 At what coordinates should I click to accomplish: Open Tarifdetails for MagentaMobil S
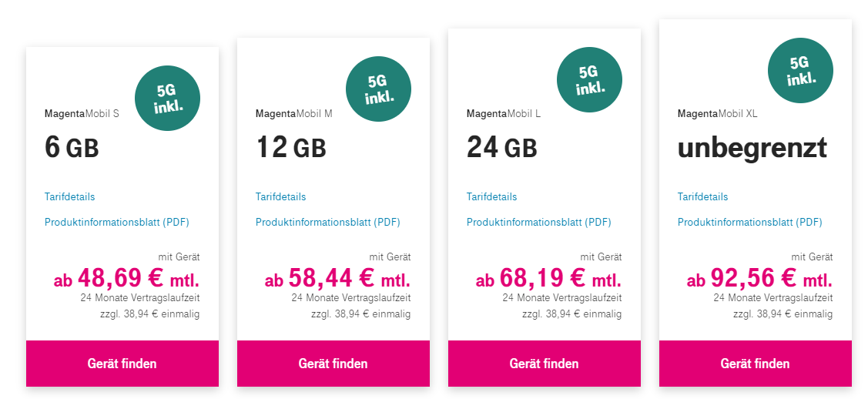pyautogui.click(x=70, y=196)
